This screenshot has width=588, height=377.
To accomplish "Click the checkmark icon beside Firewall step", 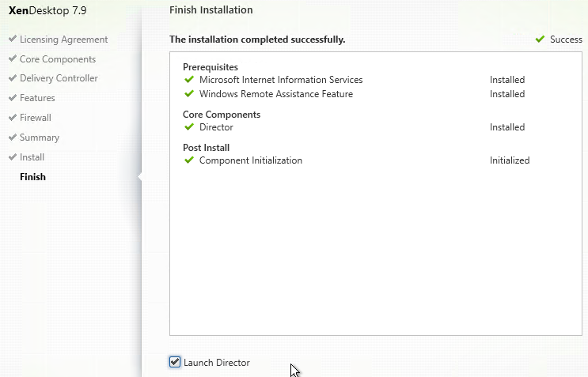I will click(13, 117).
